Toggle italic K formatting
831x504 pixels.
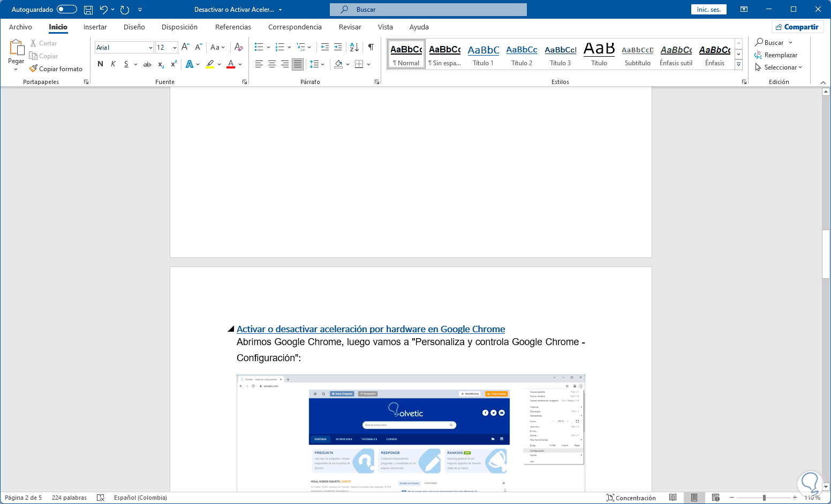point(113,64)
